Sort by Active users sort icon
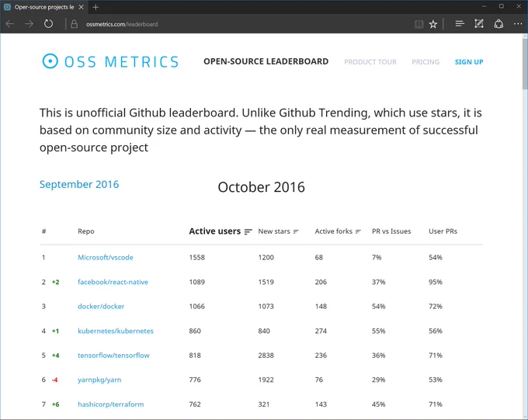Image resolution: width=528 pixels, height=420 pixels. [x=248, y=231]
